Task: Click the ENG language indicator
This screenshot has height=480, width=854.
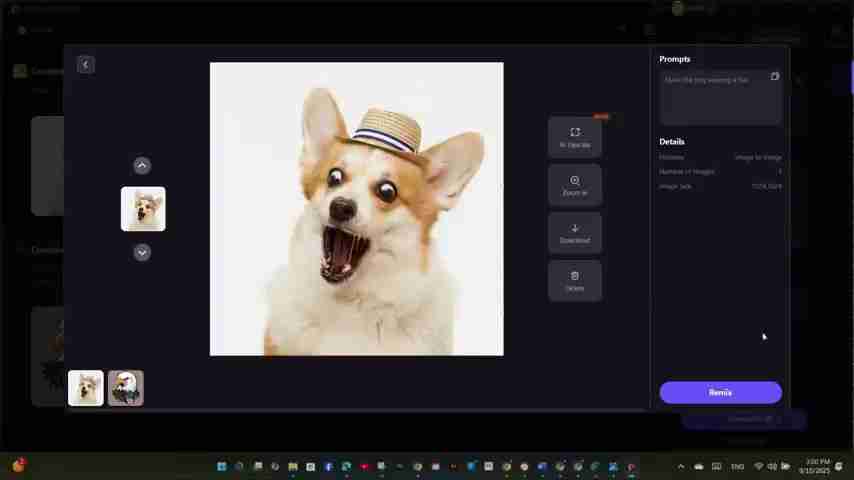Action: tap(737, 467)
